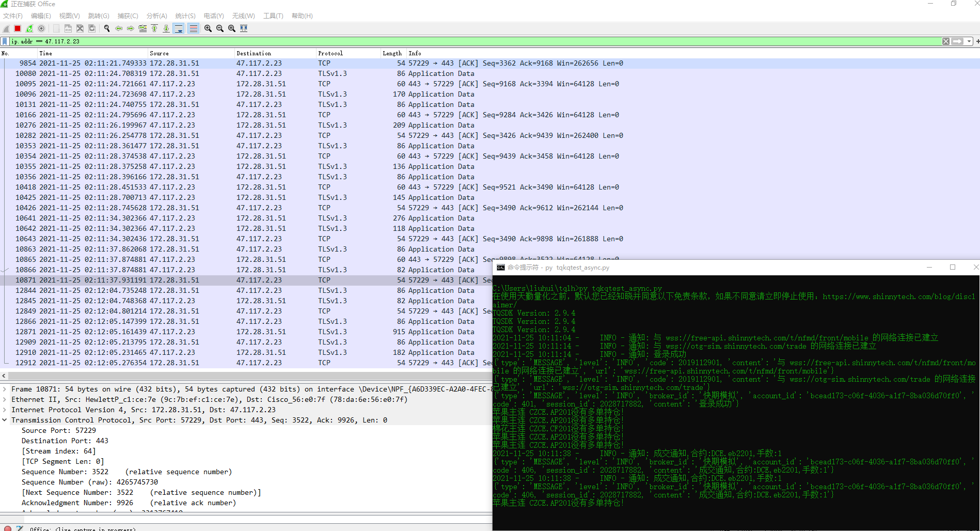Toggle auto-scroll during live capture

179,28
